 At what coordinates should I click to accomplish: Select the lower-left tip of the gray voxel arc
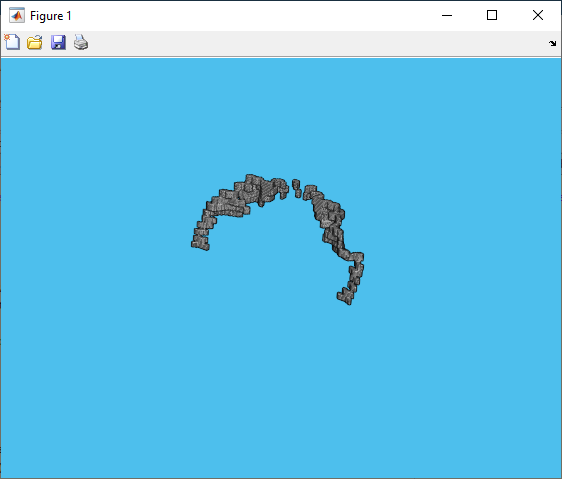(200, 245)
